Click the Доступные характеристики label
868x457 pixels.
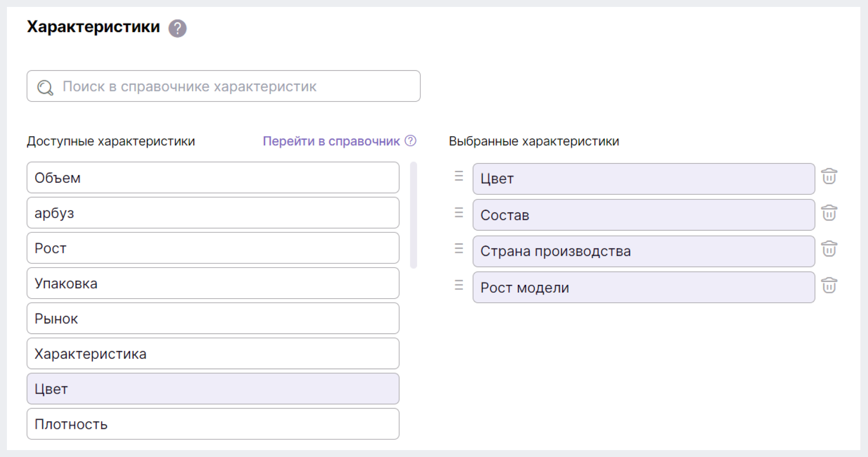111,141
